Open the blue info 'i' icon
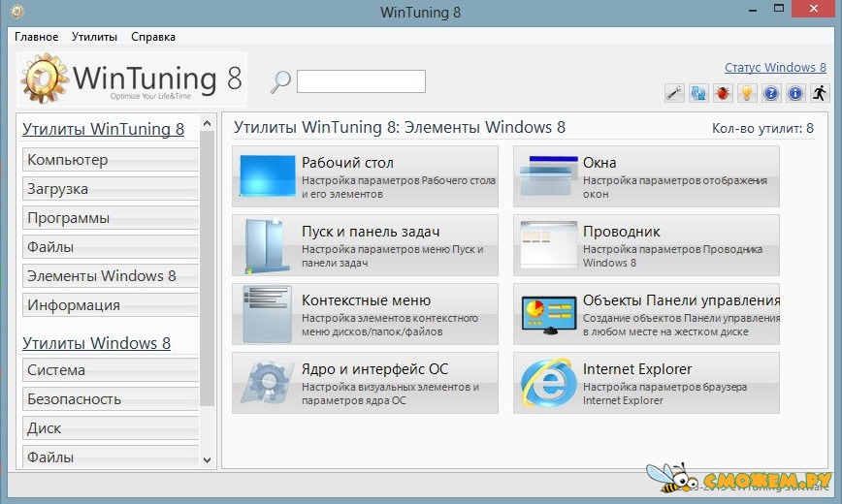The height and width of the screenshot is (504, 842). 795,93
